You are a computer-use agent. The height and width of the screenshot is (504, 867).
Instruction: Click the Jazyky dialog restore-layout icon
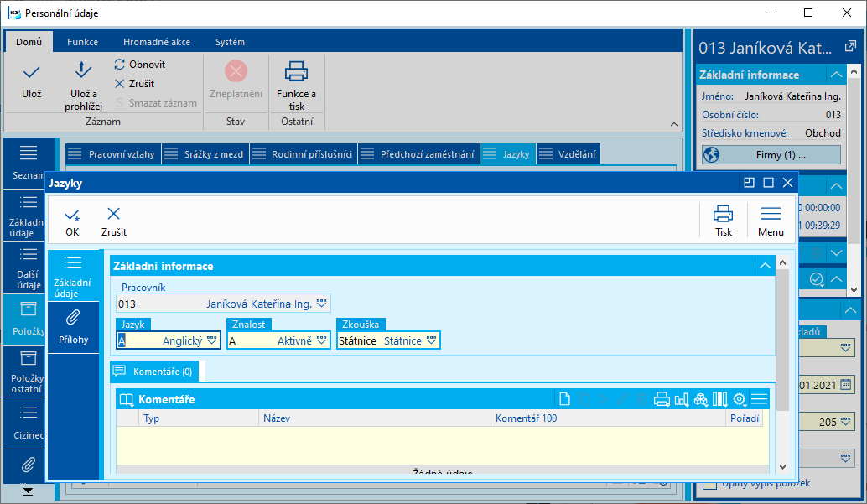pyautogui.click(x=750, y=183)
